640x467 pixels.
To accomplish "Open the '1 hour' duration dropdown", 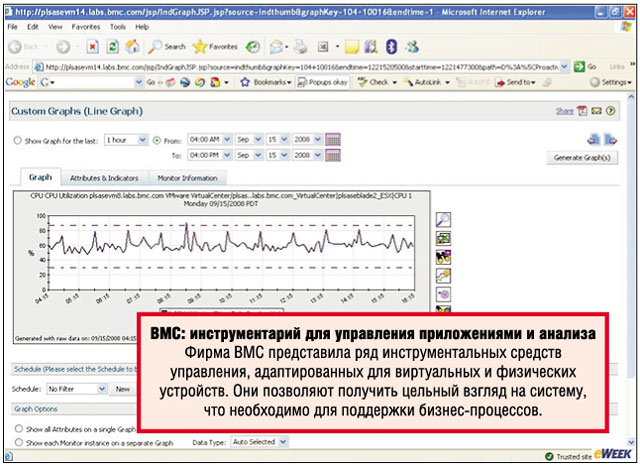I will pos(126,140).
